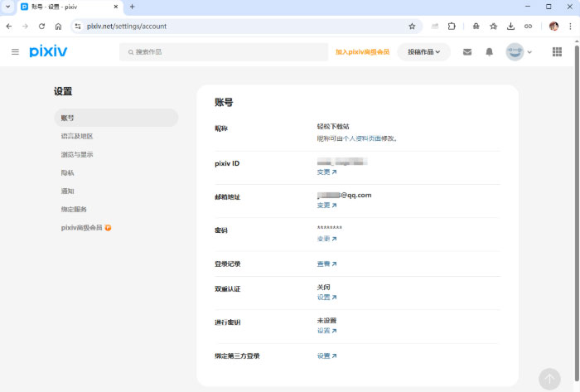Expand the avatar dropdown chevron
Image resolution: width=580 pixels, height=392 pixels.
tap(529, 52)
